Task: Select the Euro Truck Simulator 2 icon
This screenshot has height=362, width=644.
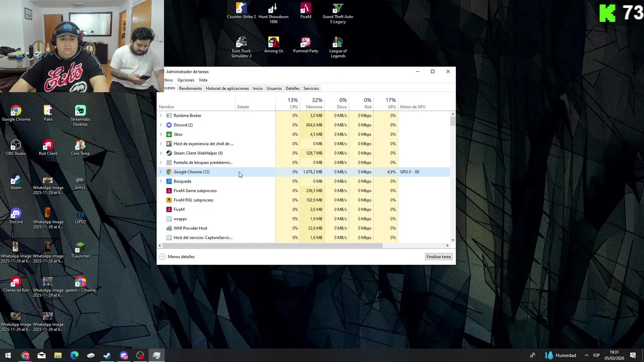Action: pos(242,47)
